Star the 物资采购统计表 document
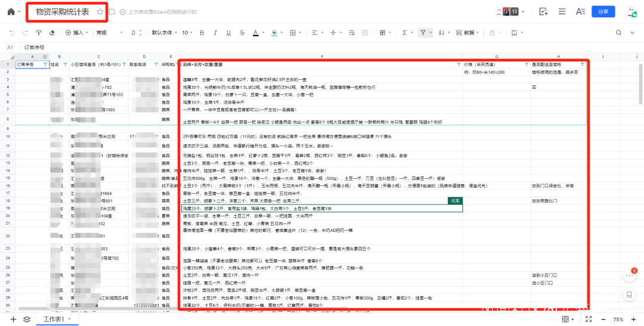This screenshot has height=326, width=644. coord(100,12)
